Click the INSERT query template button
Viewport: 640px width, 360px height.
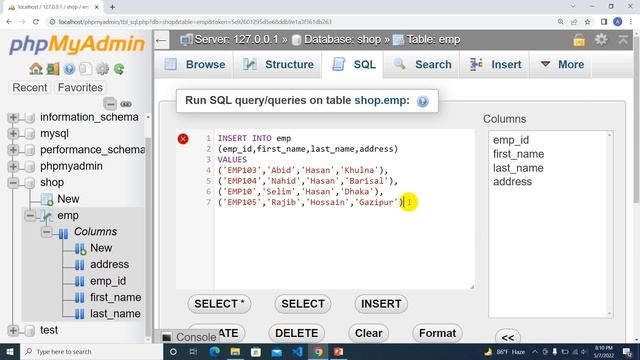381,304
